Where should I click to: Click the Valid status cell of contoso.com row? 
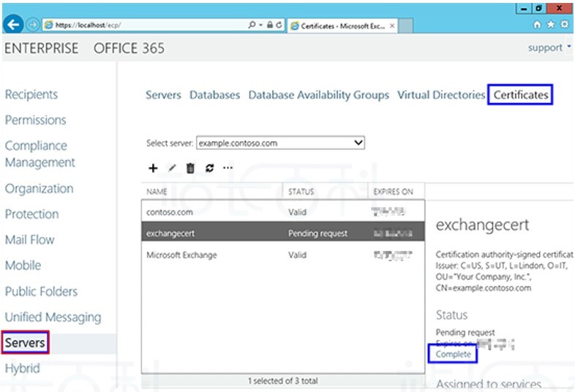(297, 212)
